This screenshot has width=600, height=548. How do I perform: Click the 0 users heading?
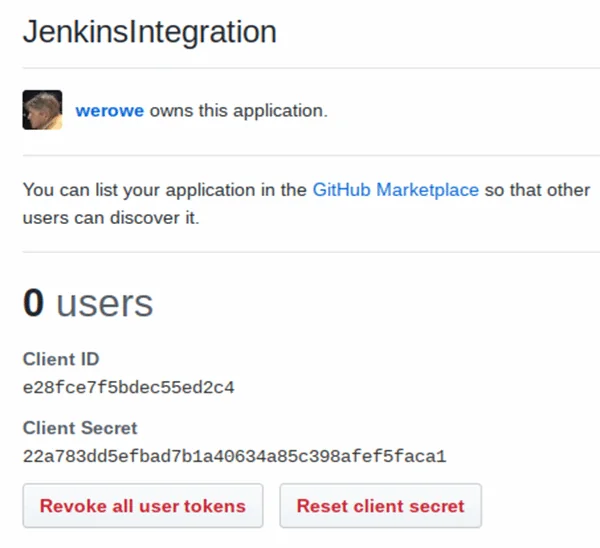[x=88, y=303]
